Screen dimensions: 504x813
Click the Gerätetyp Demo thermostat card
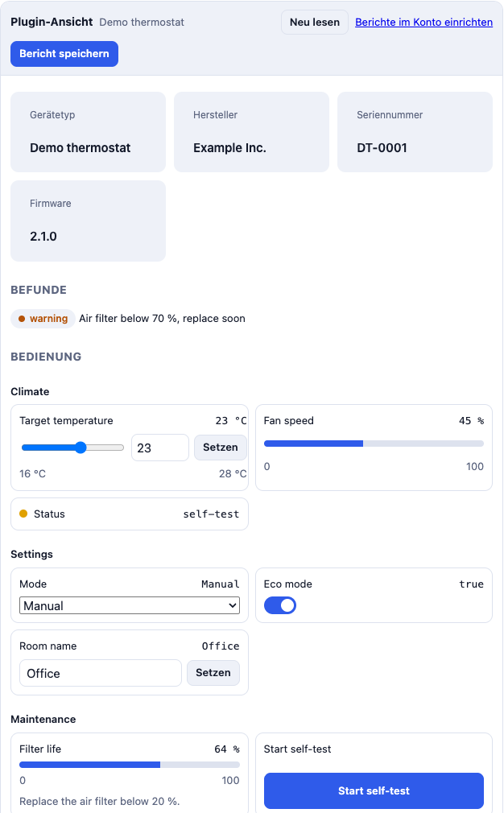(x=88, y=132)
